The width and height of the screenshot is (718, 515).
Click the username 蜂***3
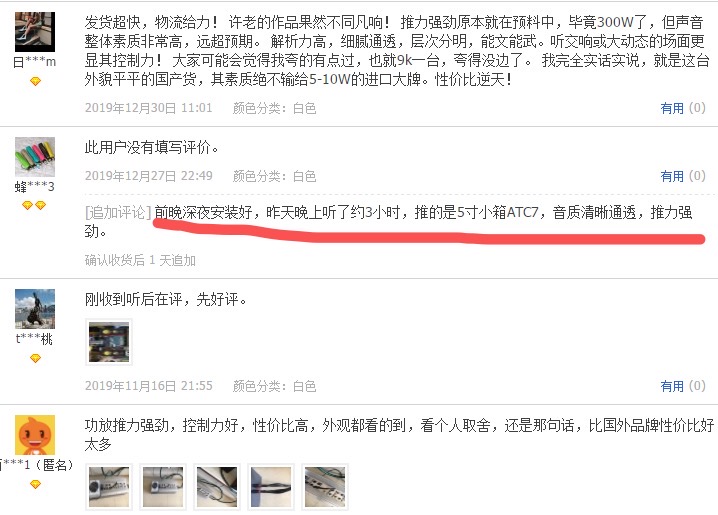click(35, 186)
